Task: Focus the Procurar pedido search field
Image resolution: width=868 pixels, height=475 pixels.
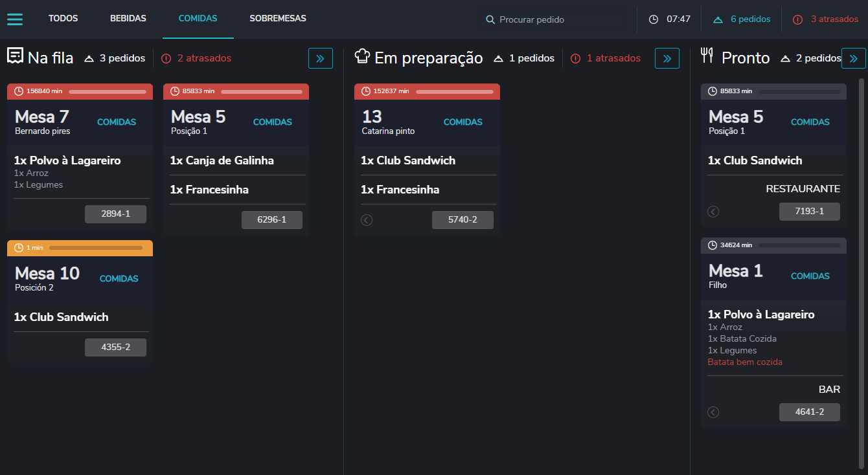Action: 557,19
